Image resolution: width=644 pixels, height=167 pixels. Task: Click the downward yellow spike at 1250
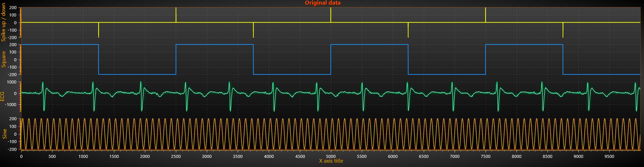click(99, 30)
